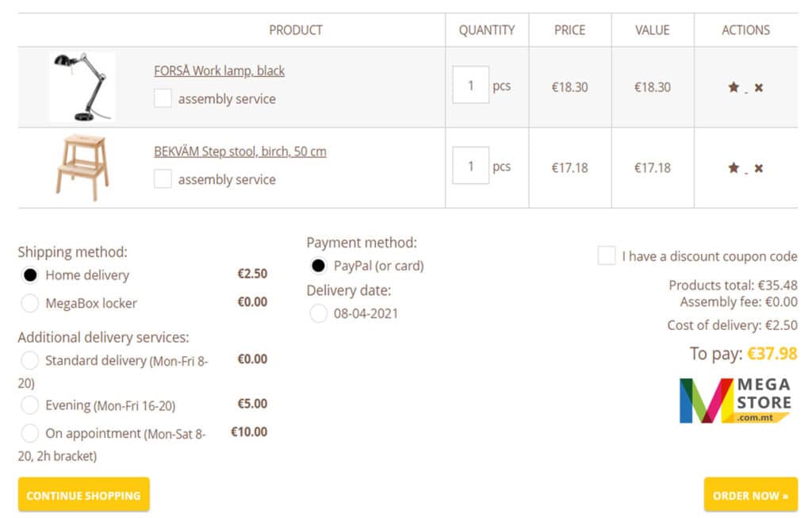The width and height of the screenshot is (812, 518).
Task: Enable assembly service for BEKVÄM Step stool
Action: pos(163,179)
